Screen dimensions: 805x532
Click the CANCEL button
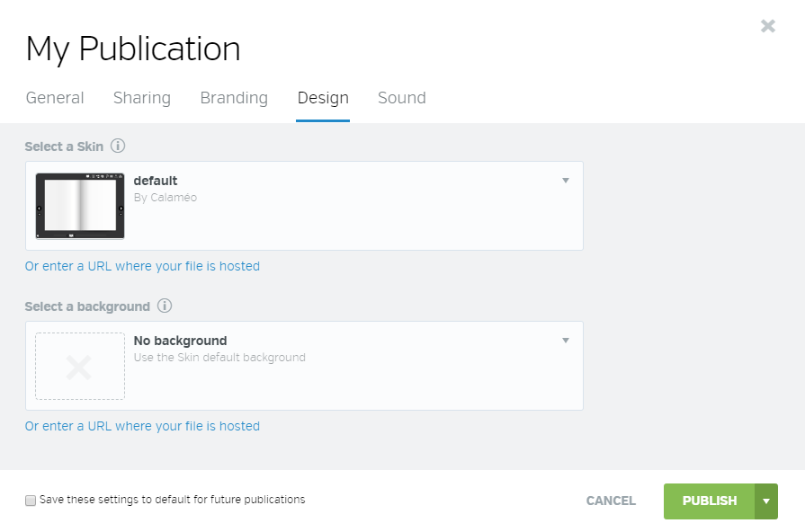[x=611, y=501]
